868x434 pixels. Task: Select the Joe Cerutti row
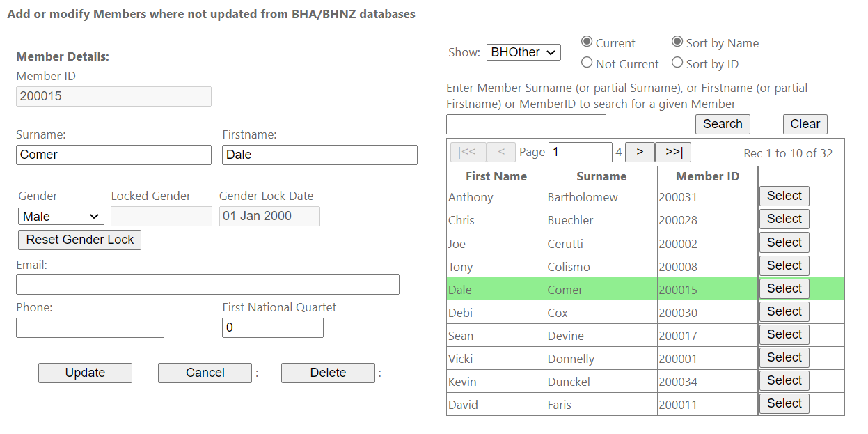pyautogui.click(x=784, y=242)
